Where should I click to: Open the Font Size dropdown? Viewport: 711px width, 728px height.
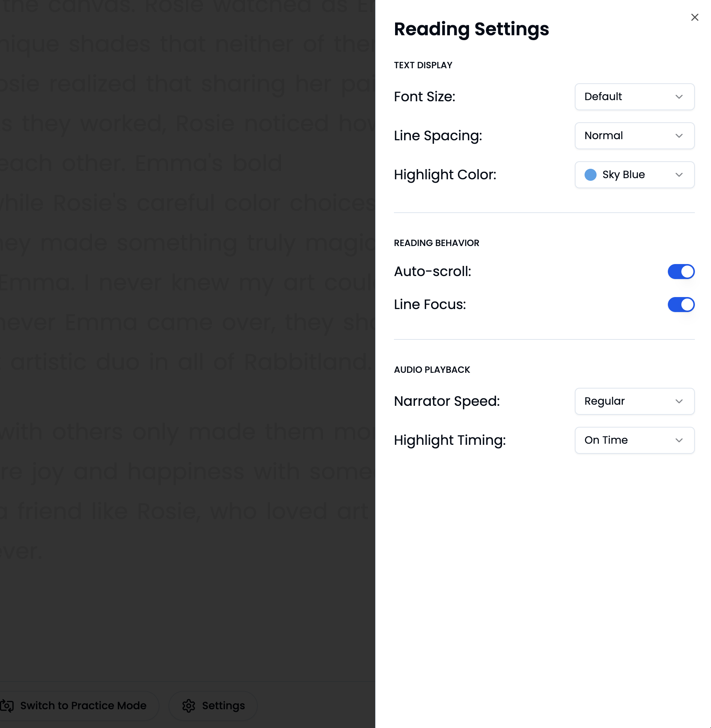[x=634, y=97]
